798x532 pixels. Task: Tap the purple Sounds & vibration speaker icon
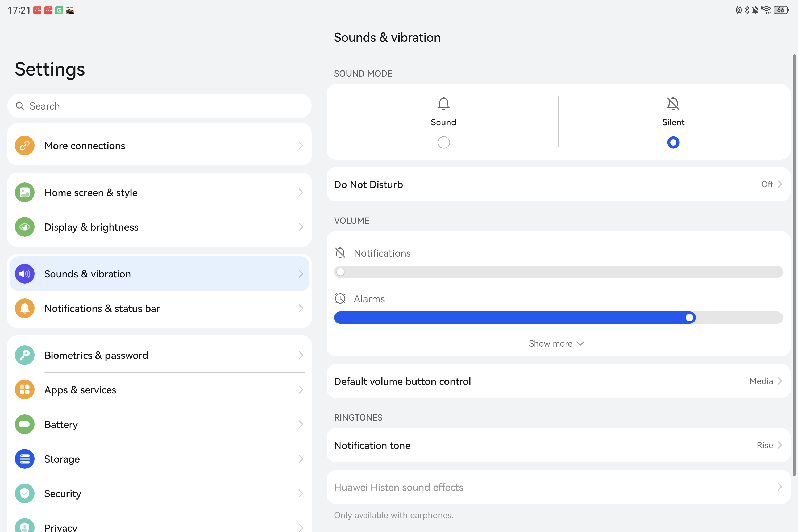[24, 274]
